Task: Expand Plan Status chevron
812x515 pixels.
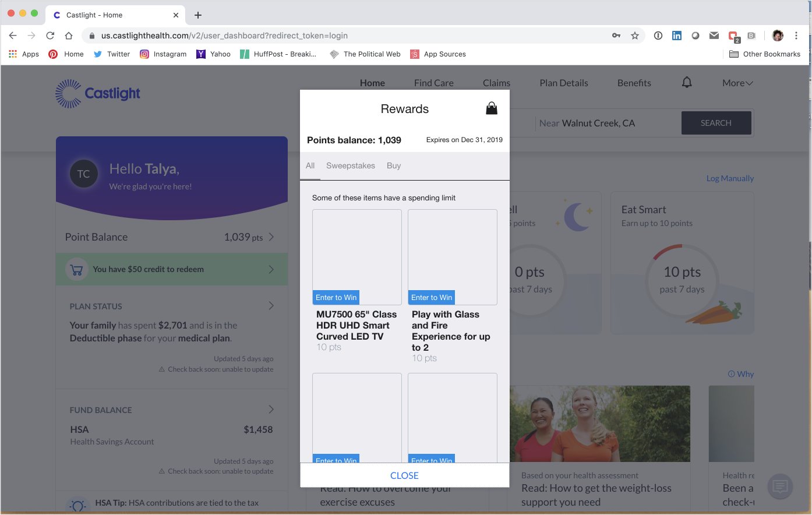Action: coord(271,306)
